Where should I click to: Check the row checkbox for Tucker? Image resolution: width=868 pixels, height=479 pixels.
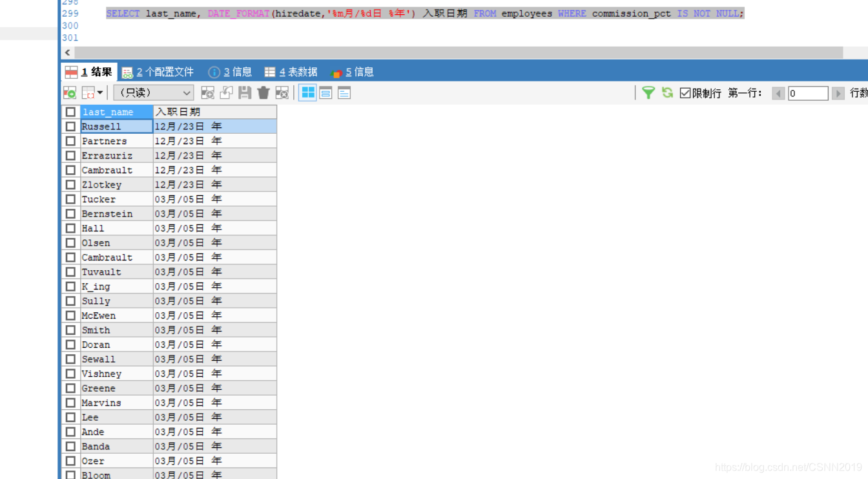[71, 199]
